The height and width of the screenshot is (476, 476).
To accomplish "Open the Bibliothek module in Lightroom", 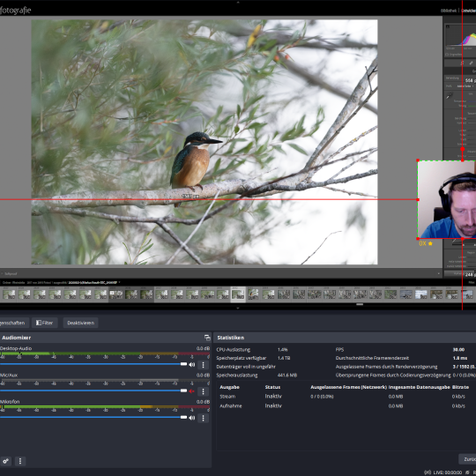I will coord(449,11).
